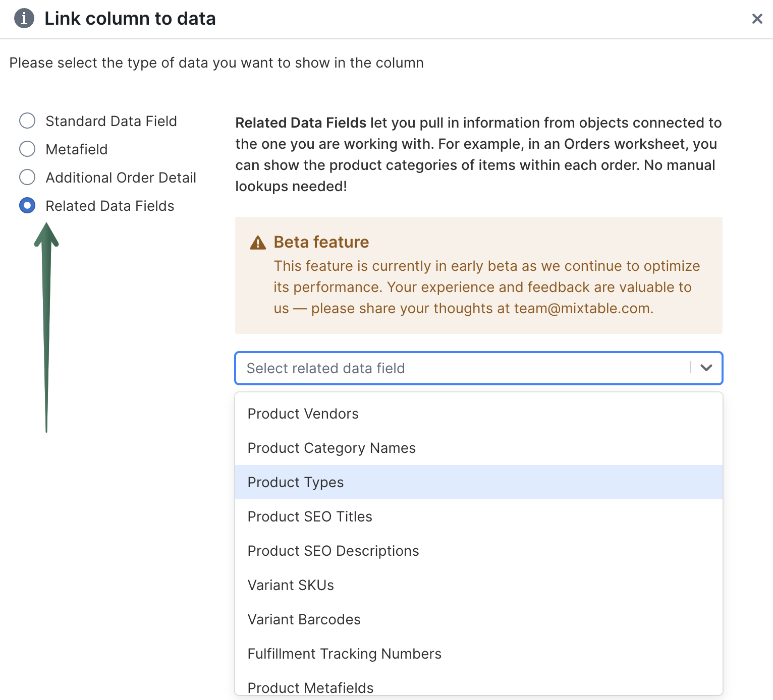Image resolution: width=773 pixels, height=700 pixels.
Task: Select the Standard Data Field radio button
Action: click(28, 121)
